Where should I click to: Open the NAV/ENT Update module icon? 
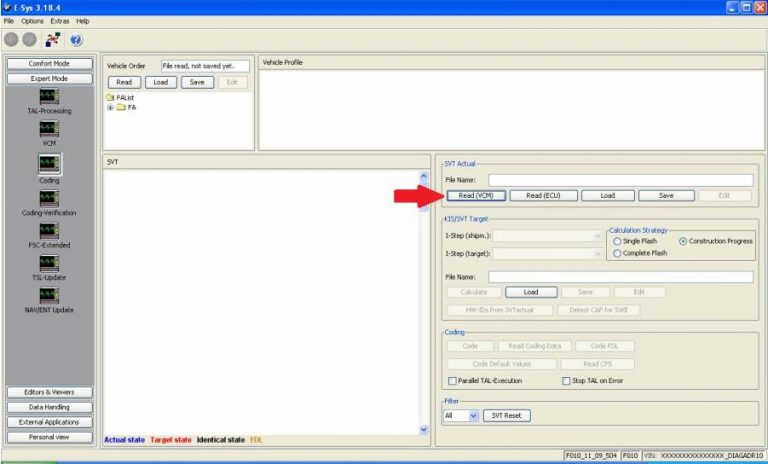click(49, 295)
